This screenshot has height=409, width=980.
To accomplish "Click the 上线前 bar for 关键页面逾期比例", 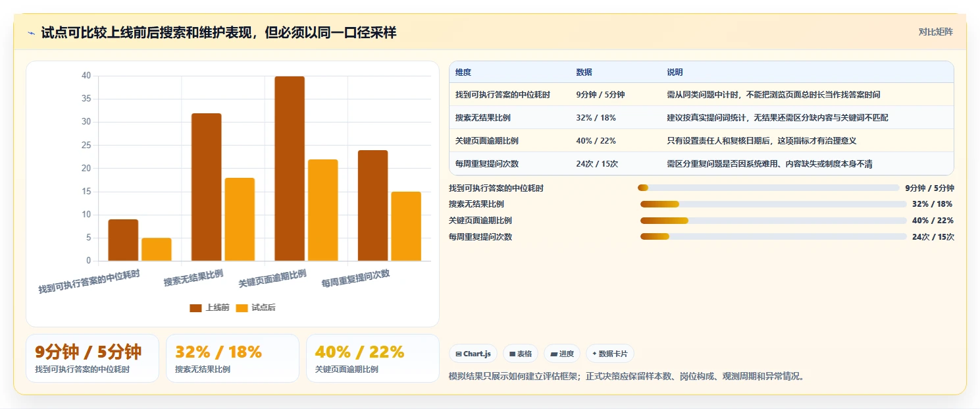I will pyautogui.click(x=290, y=169).
